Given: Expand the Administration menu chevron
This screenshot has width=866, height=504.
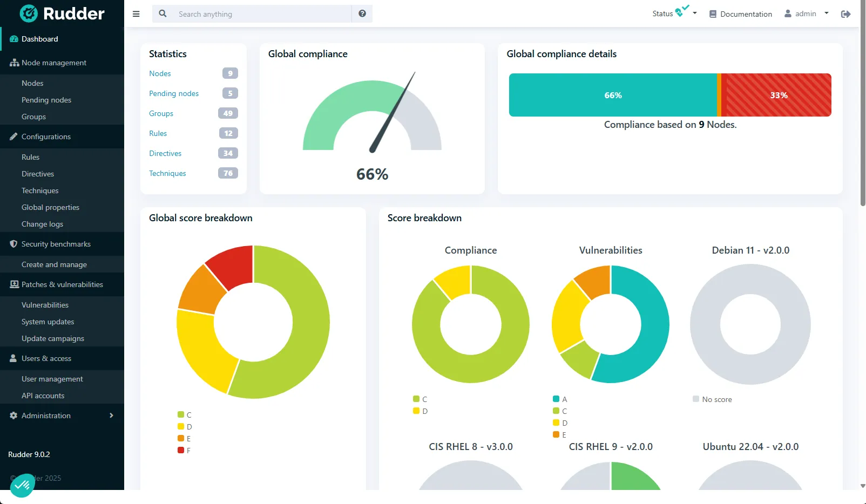Looking at the screenshot, I should coord(111,416).
